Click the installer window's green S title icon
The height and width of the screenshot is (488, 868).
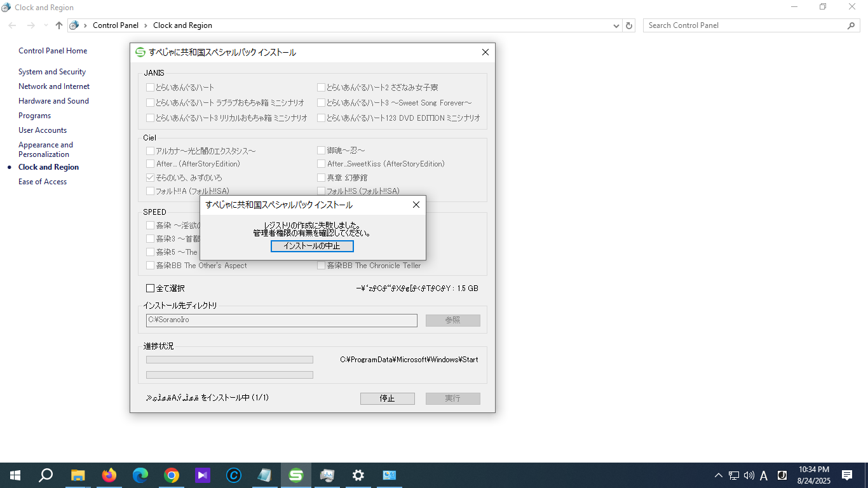point(140,53)
